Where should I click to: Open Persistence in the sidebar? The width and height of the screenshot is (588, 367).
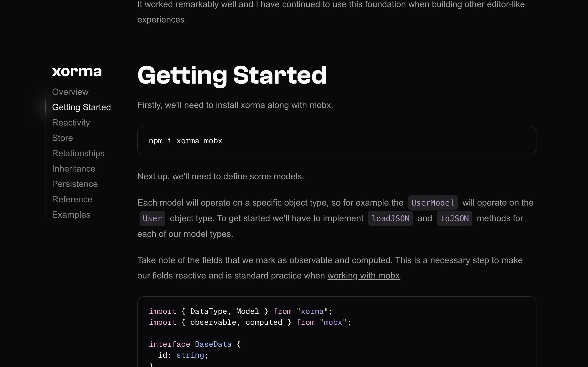click(75, 184)
